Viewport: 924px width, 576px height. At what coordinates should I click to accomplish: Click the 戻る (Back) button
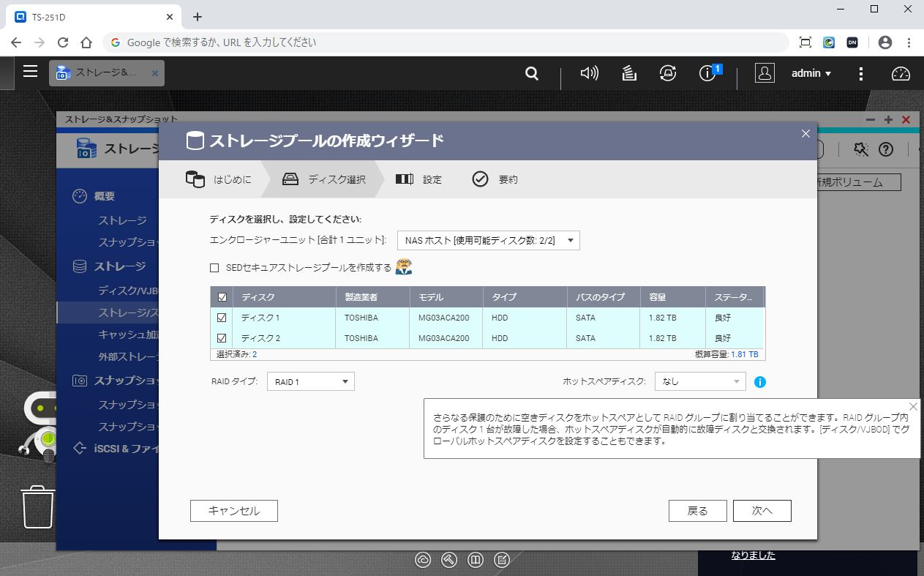[x=697, y=511]
